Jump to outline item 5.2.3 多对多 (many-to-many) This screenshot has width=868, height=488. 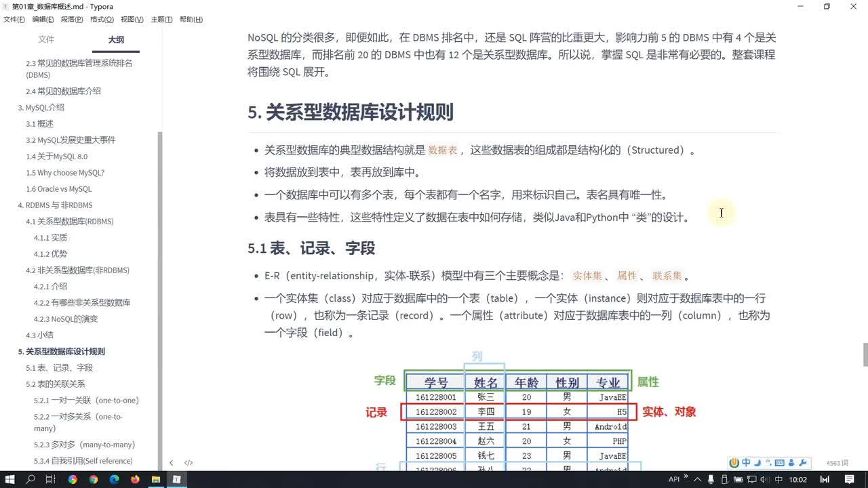click(85, 445)
